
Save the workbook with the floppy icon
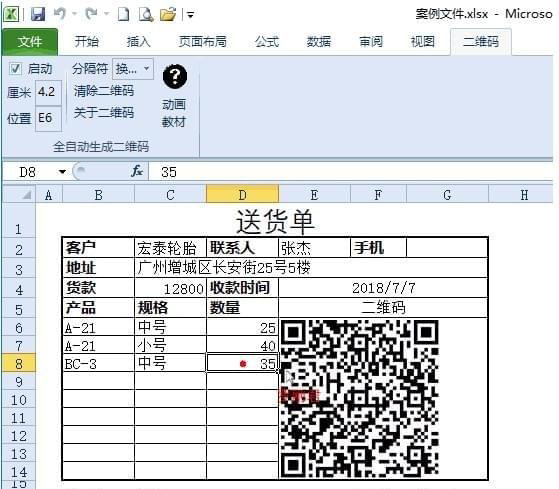tap(38, 14)
